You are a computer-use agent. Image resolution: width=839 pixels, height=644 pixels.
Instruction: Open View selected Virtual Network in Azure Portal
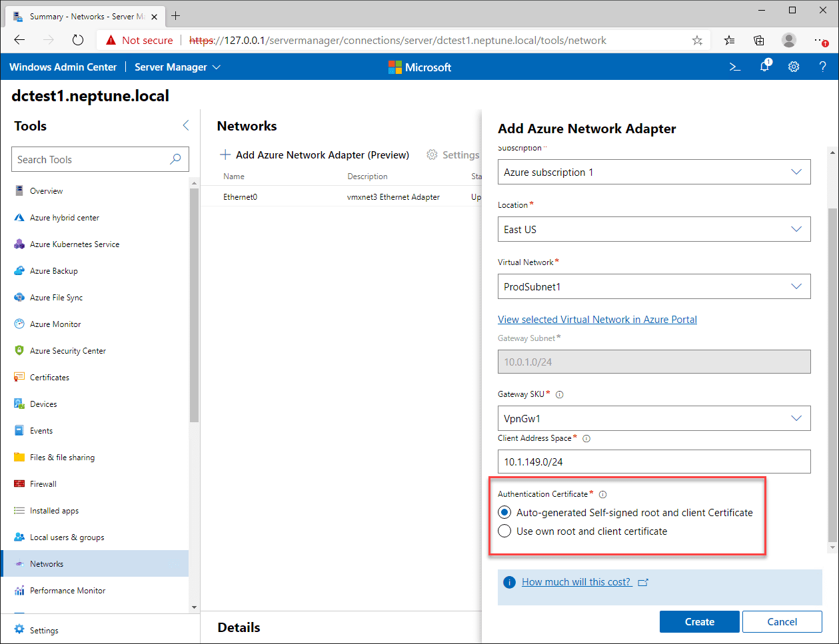pos(597,319)
